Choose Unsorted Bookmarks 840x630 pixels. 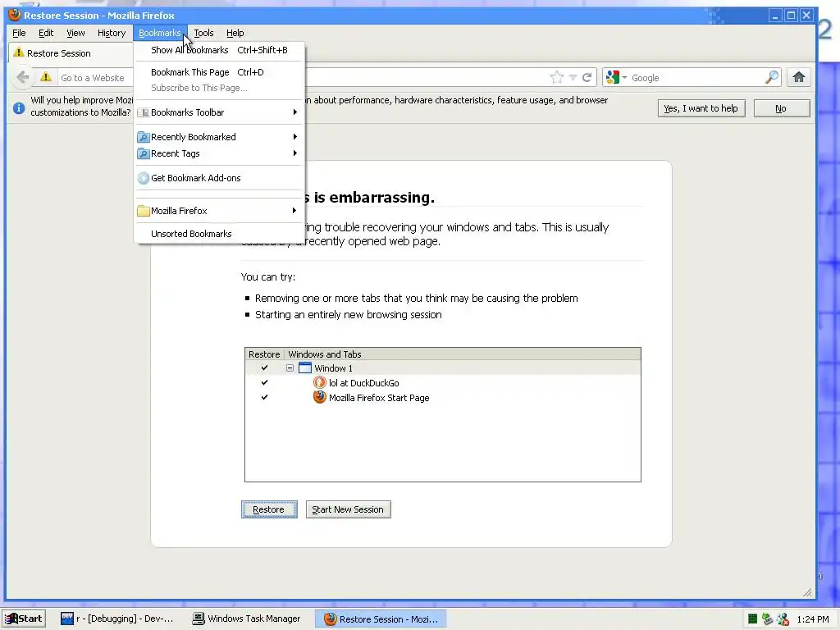coord(219,234)
